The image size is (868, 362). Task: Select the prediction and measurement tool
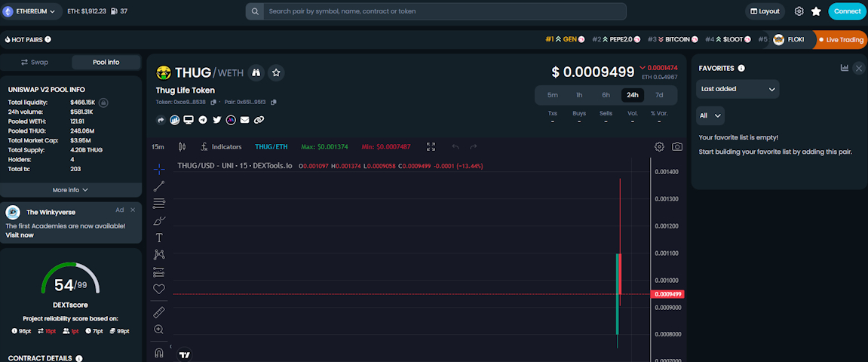click(x=159, y=271)
